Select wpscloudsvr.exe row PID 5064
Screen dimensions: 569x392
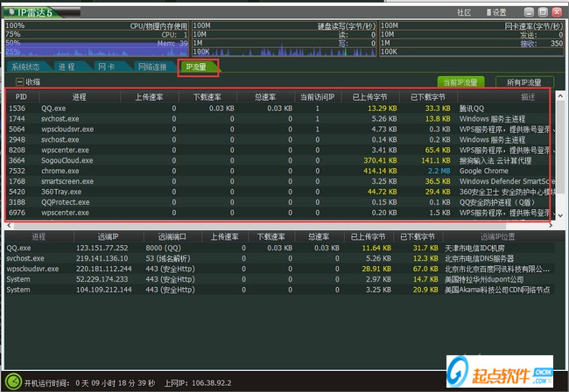tap(278, 129)
